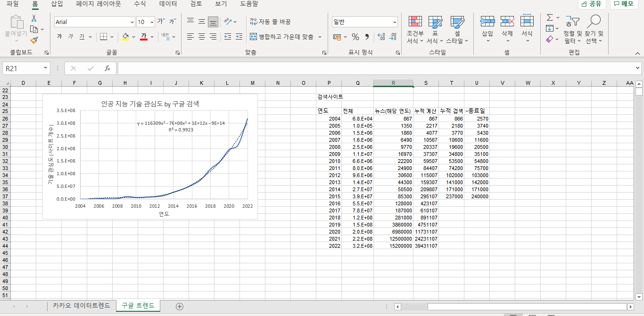Click the 공유 share button
This screenshot has height=316, width=644.
(x=592, y=4)
